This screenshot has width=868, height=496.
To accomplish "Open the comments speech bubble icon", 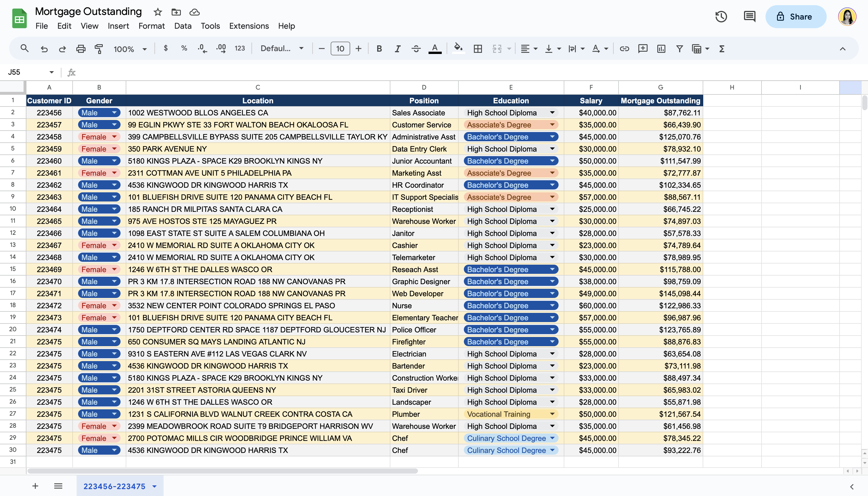I will (749, 16).
